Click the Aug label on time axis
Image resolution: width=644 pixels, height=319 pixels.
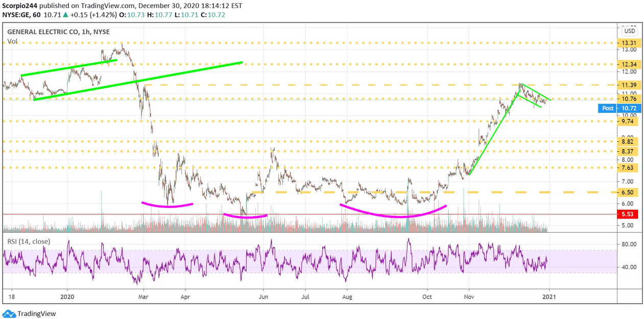tap(347, 297)
